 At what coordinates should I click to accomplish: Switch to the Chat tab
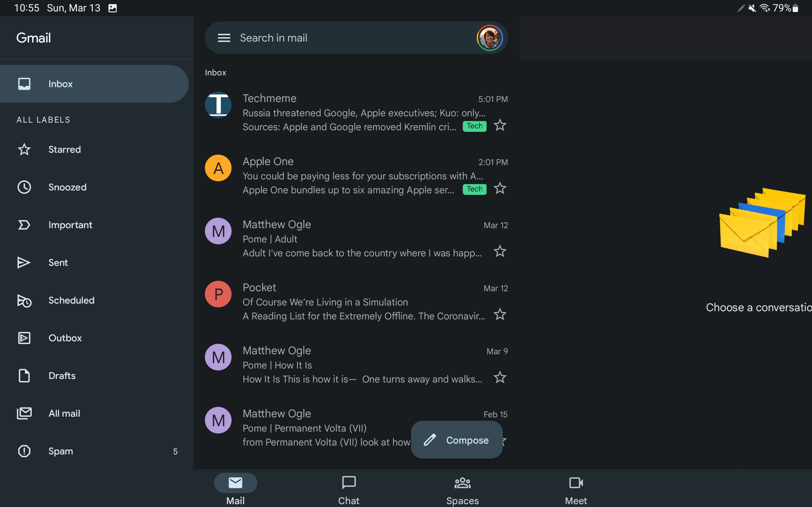coord(349,490)
